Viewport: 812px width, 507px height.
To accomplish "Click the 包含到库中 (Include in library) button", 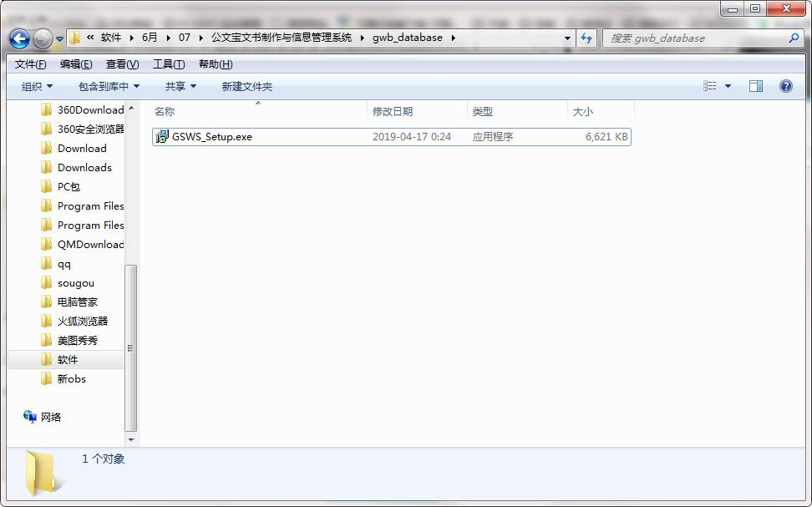I will (x=106, y=85).
